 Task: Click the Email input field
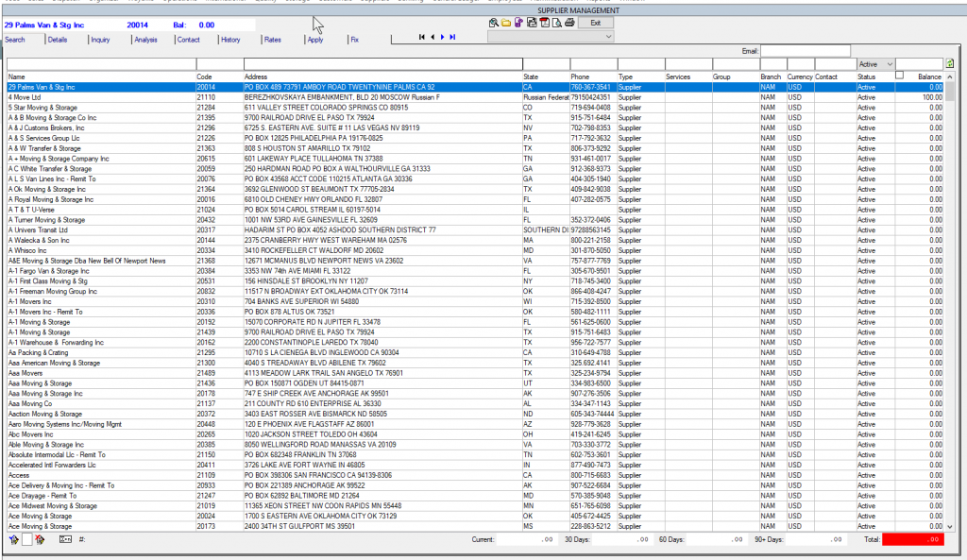(x=805, y=51)
